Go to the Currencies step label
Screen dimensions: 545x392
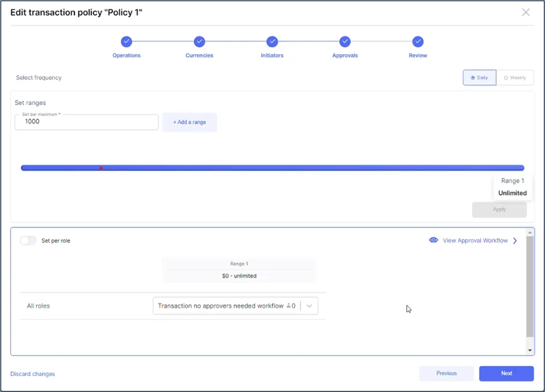199,55
